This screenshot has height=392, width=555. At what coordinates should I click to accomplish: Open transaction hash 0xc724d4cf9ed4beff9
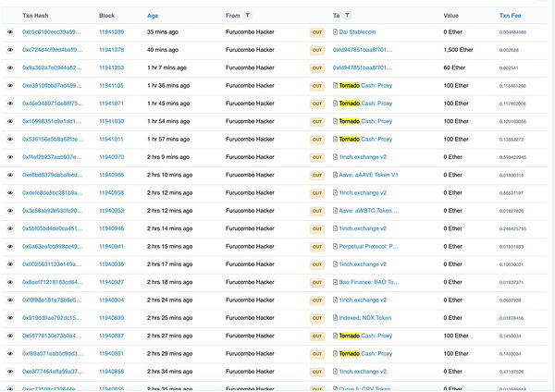click(x=53, y=50)
